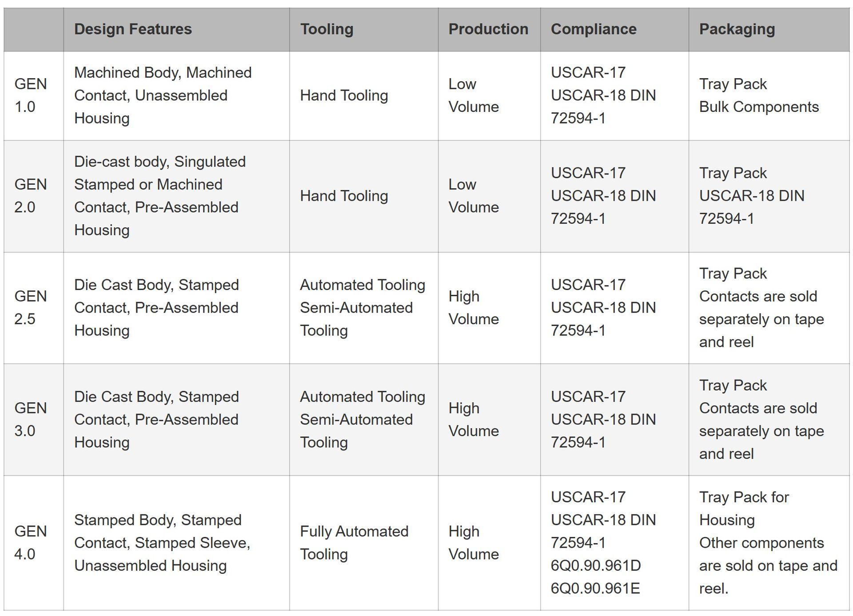The height and width of the screenshot is (616, 853).
Task: Select High Volume in the GEN 4.0 row
Action: coord(473,543)
